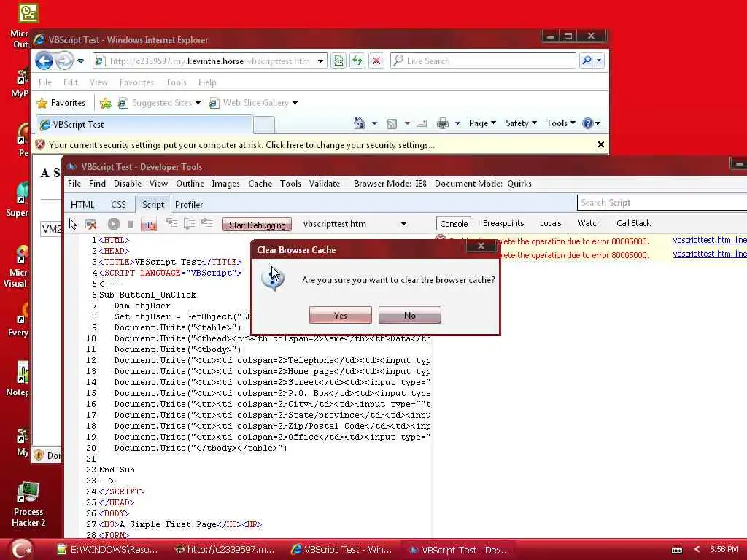
Task: Click the second vbscripttest.htm error link
Action: pyautogui.click(x=709, y=254)
